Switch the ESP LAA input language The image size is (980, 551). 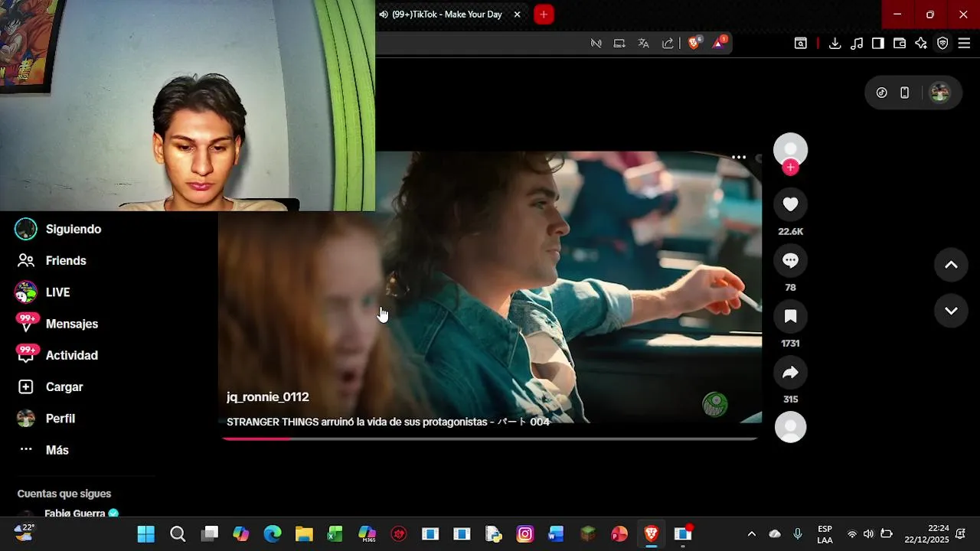(825, 534)
